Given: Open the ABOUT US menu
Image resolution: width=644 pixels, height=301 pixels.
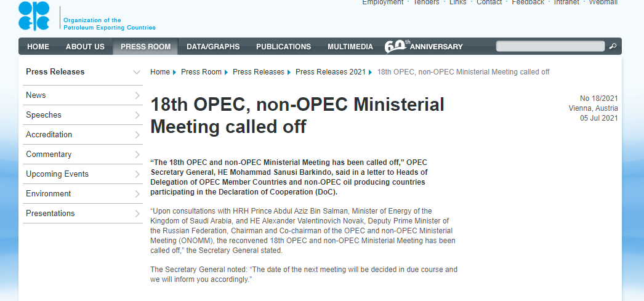Looking at the screenshot, I should (x=85, y=47).
